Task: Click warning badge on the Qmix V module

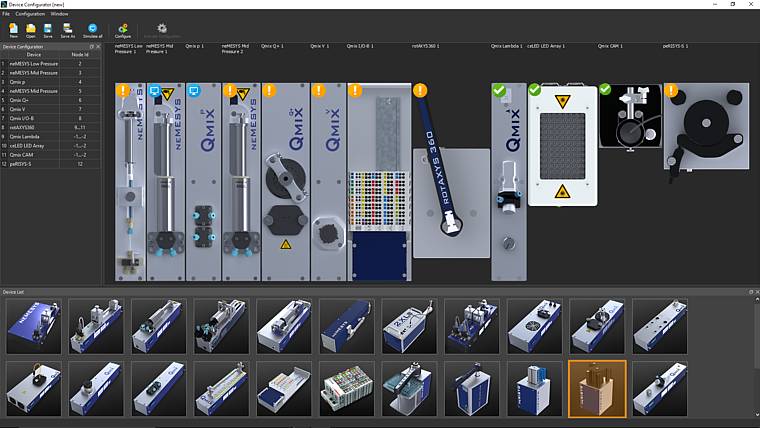Action: (318, 90)
